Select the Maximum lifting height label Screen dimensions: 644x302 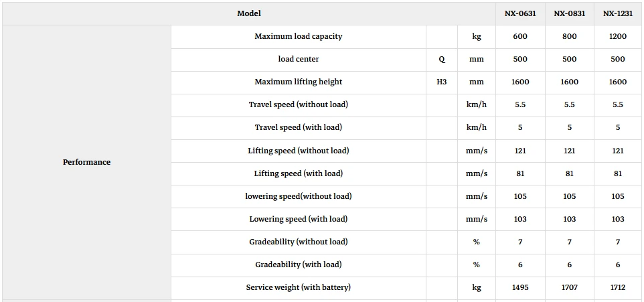tap(298, 82)
